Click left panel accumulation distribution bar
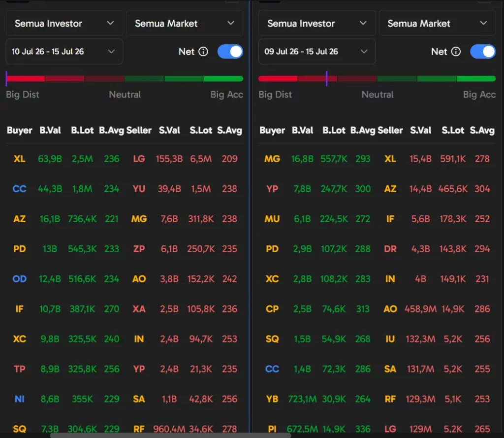The width and height of the screenshot is (504, 438). point(125,78)
